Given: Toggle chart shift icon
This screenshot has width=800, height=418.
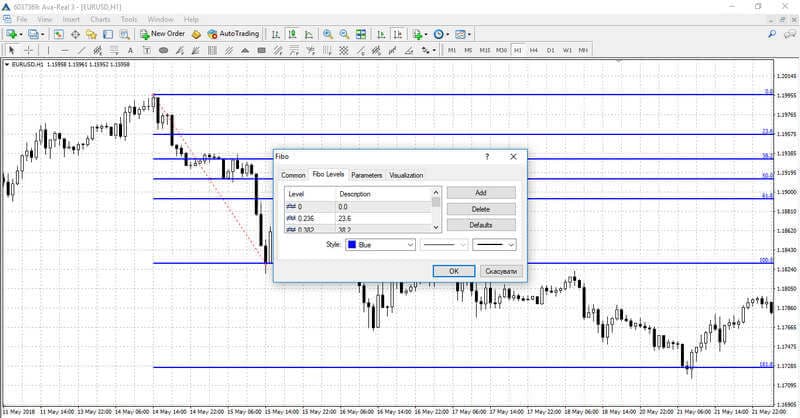Looking at the screenshot, I should (397, 34).
